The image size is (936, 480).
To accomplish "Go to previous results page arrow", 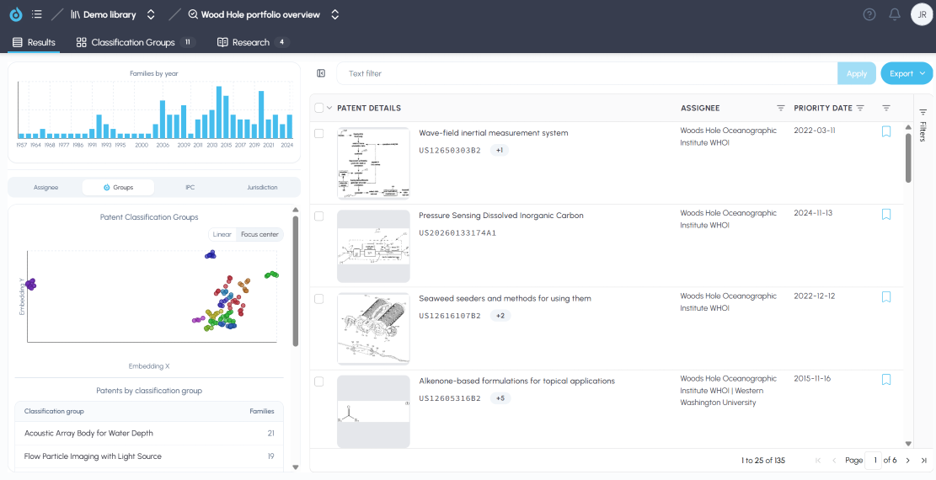I will pos(834,460).
